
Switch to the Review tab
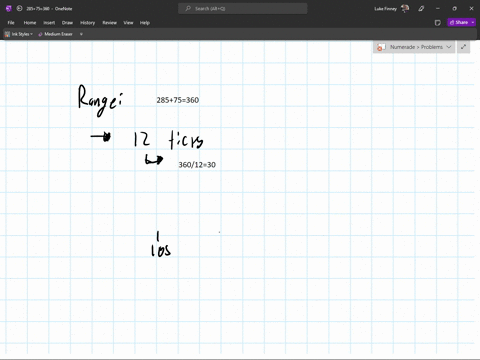click(110, 23)
